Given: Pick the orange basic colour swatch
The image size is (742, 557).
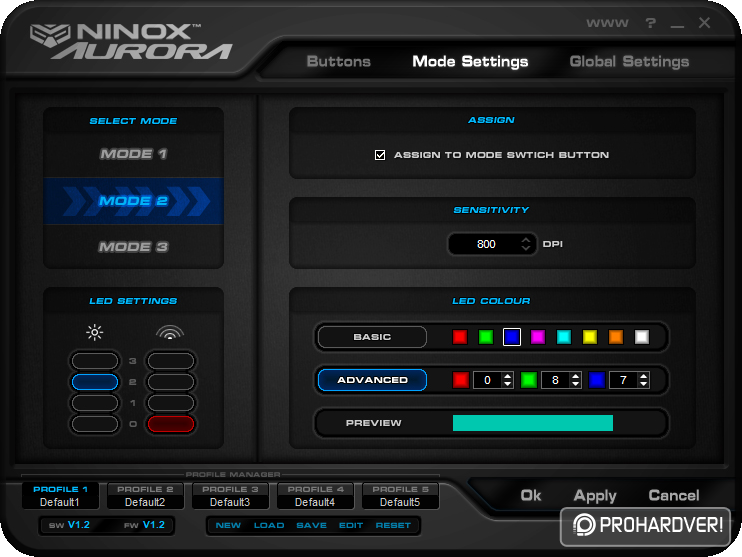Looking at the screenshot, I should 616,337.
